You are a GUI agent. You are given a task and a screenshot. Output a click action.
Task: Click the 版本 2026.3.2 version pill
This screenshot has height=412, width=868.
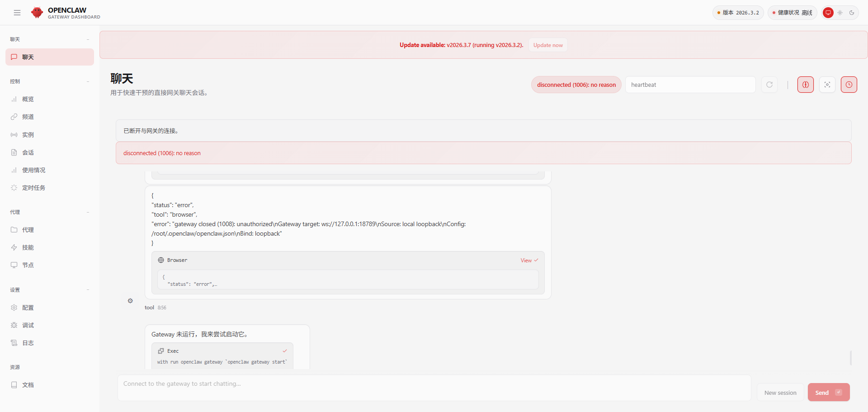tap(738, 13)
